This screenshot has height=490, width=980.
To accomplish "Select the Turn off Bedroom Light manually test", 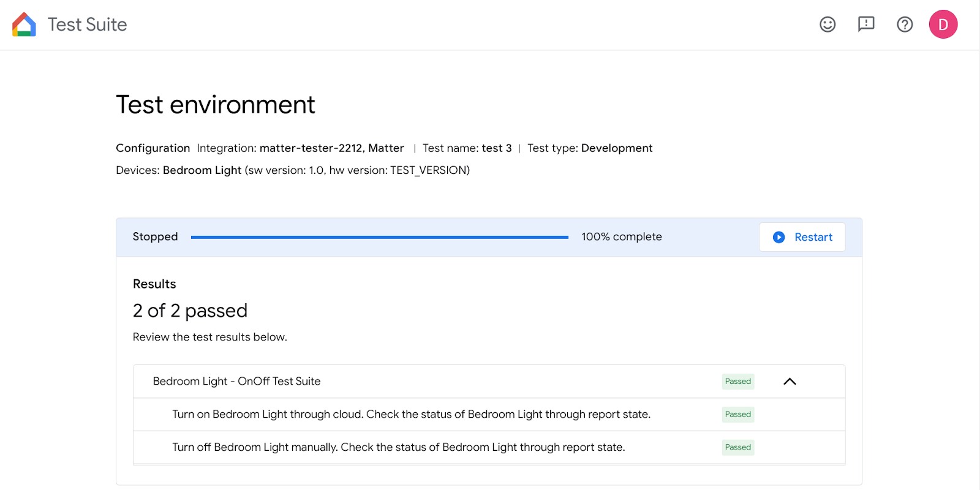I will tap(398, 448).
